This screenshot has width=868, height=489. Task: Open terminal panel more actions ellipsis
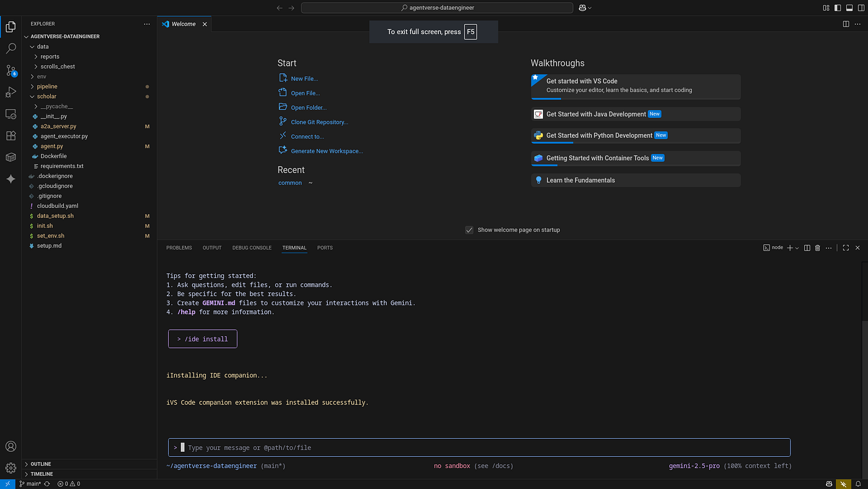point(828,248)
